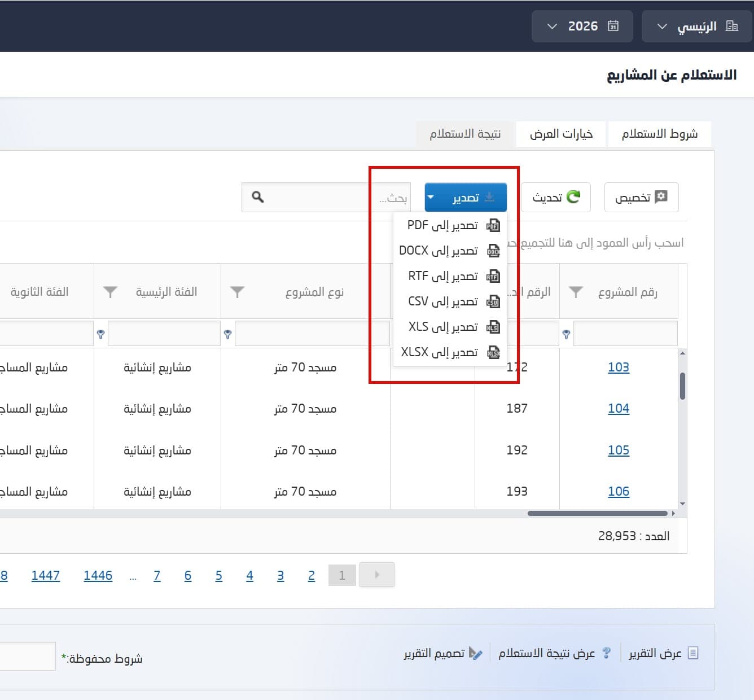Open project link 106

click(x=619, y=491)
